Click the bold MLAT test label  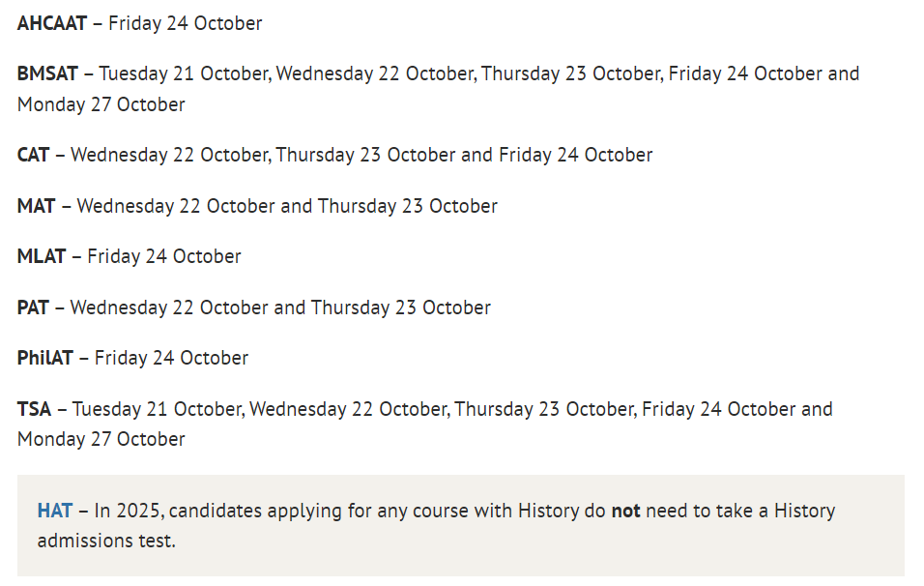tap(42, 256)
